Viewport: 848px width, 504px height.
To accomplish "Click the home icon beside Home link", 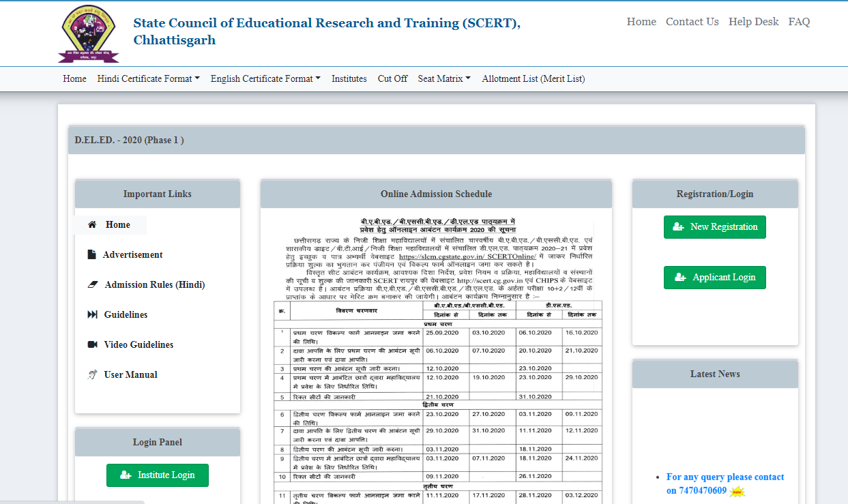I will pyautogui.click(x=92, y=224).
